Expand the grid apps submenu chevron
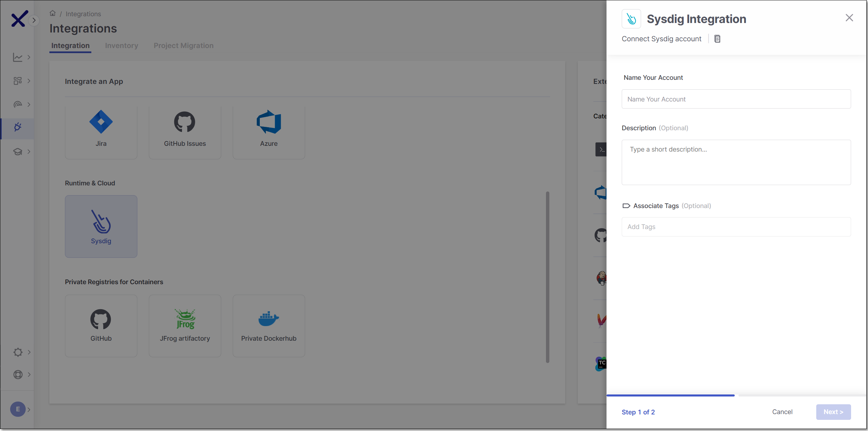 [x=29, y=81]
